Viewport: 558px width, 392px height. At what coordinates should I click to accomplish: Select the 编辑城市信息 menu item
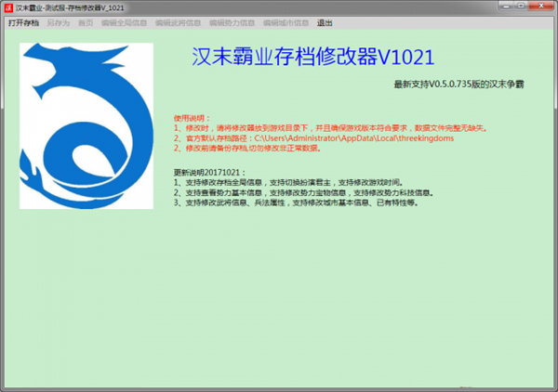click(286, 21)
